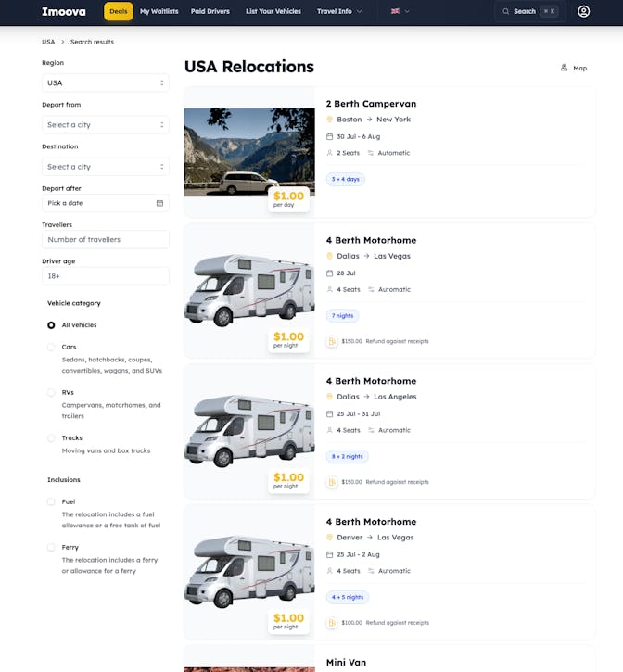The width and height of the screenshot is (623, 672).
Task: Select the Cars vehicle category
Action: [51, 347]
